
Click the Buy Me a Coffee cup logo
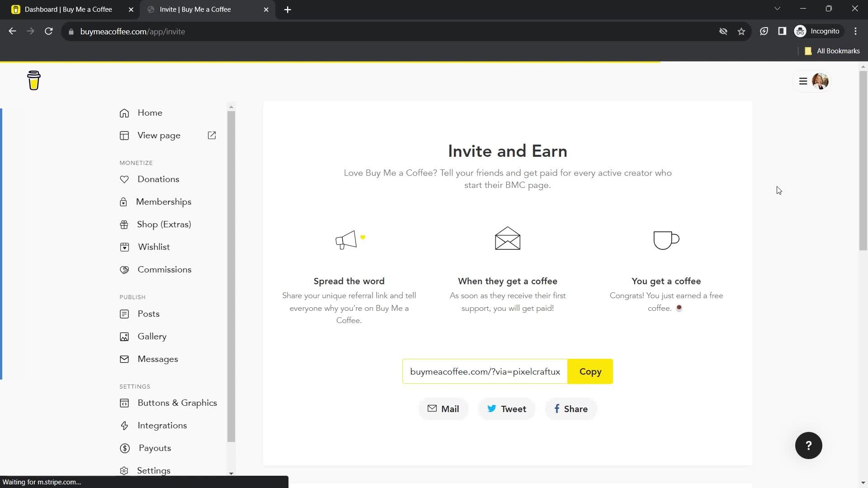tap(34, 80)
